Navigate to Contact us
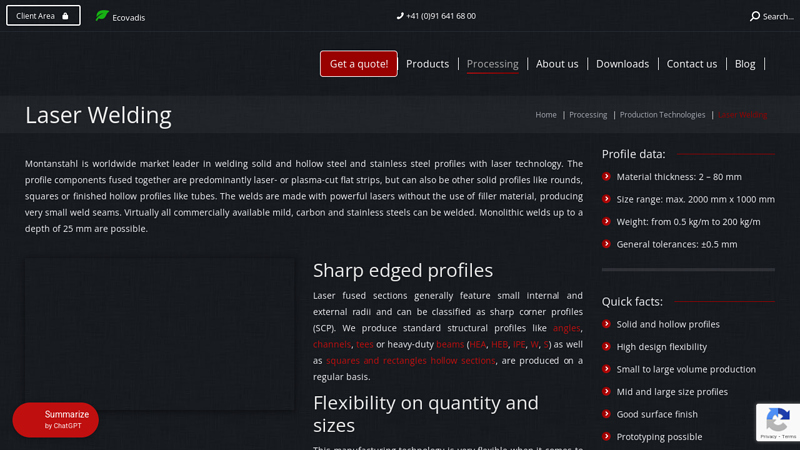 [x=691, y=64]
